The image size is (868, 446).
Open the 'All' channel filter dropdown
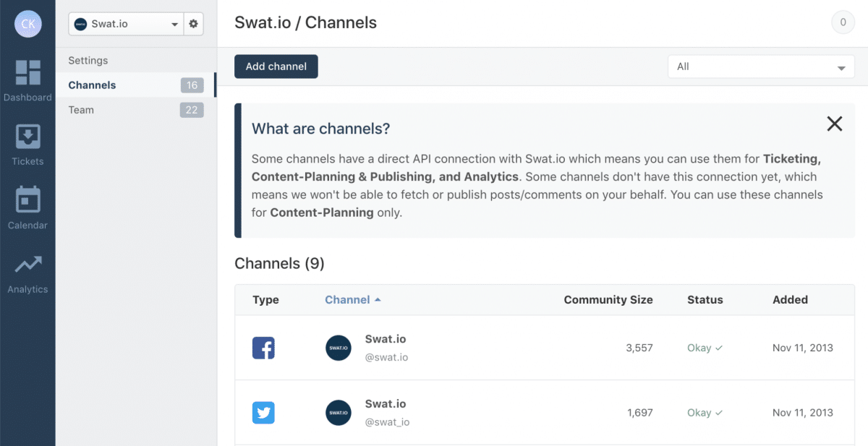tap(761, 67)
